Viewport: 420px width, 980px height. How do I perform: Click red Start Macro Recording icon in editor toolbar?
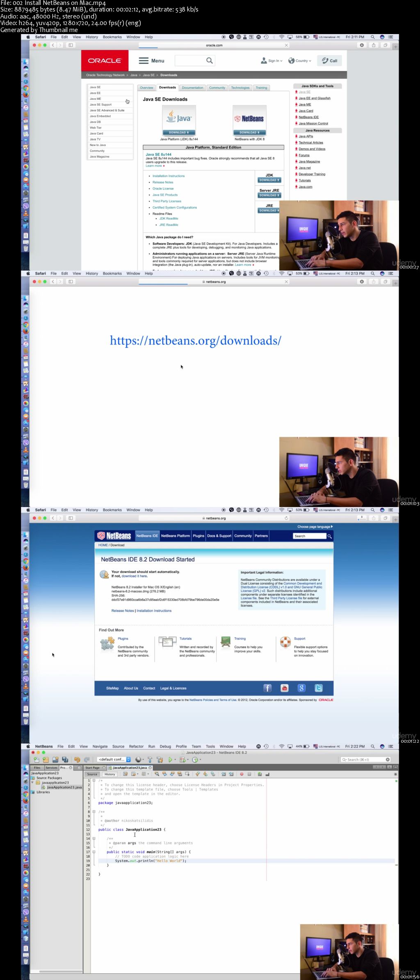pyautogui.click(x=242, y=774)
